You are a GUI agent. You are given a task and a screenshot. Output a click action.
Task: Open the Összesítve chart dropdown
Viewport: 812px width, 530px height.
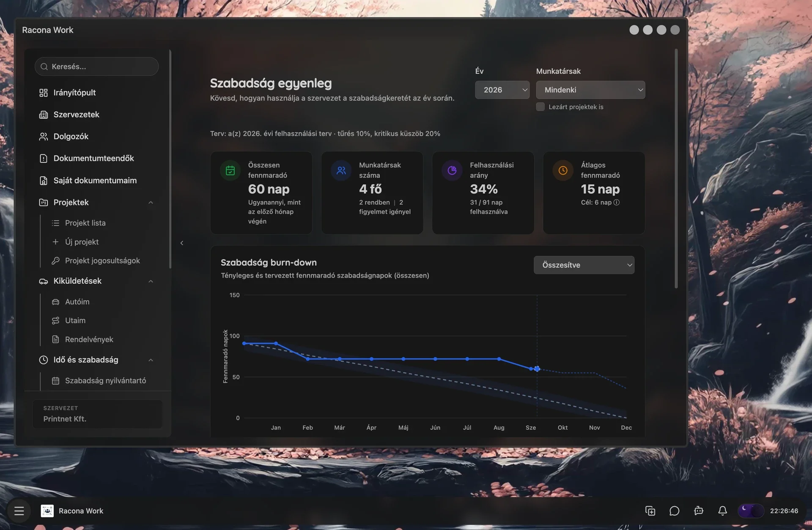tap(584, 265)
